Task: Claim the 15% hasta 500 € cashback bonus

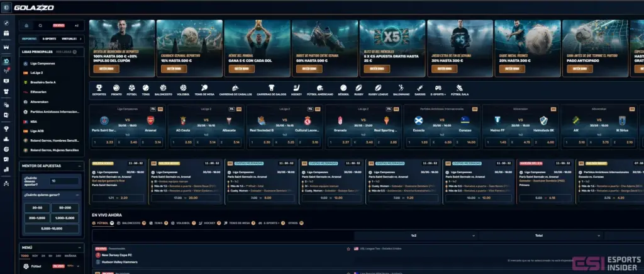Action: (174, 69)
